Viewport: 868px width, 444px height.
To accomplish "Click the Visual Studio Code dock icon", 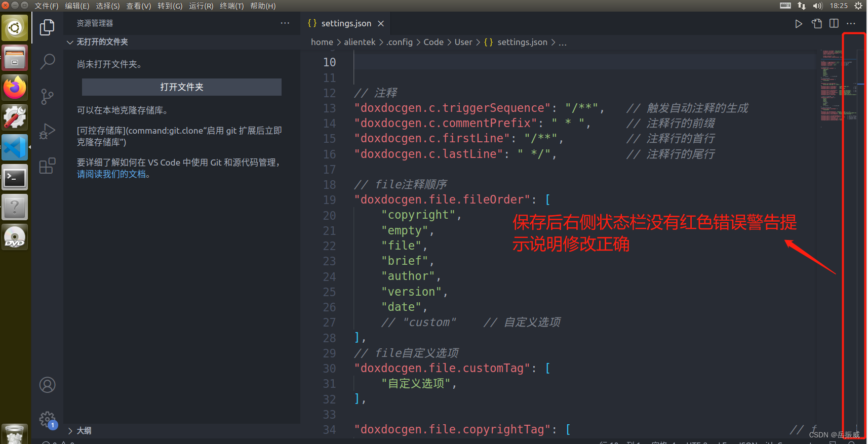I will (x=15, y=148).
